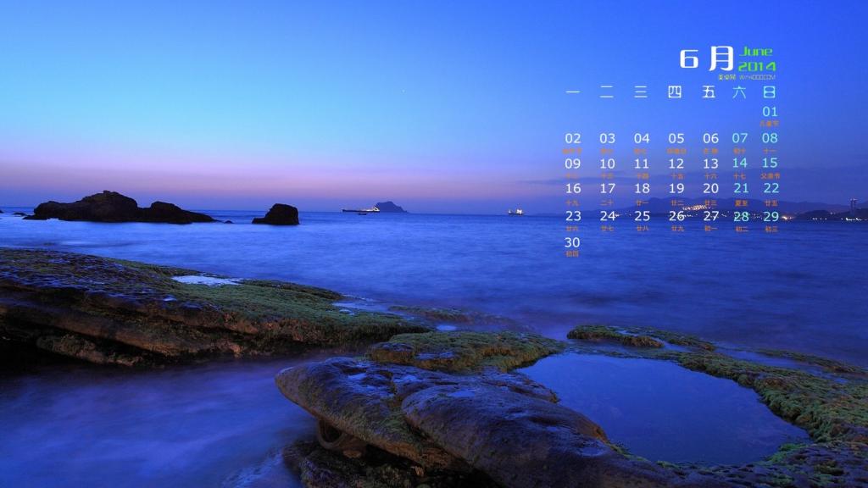Viewport: 868px width, 488px height.
Task: Select date 21 in the Saturday column
Action: click(741, 189)
